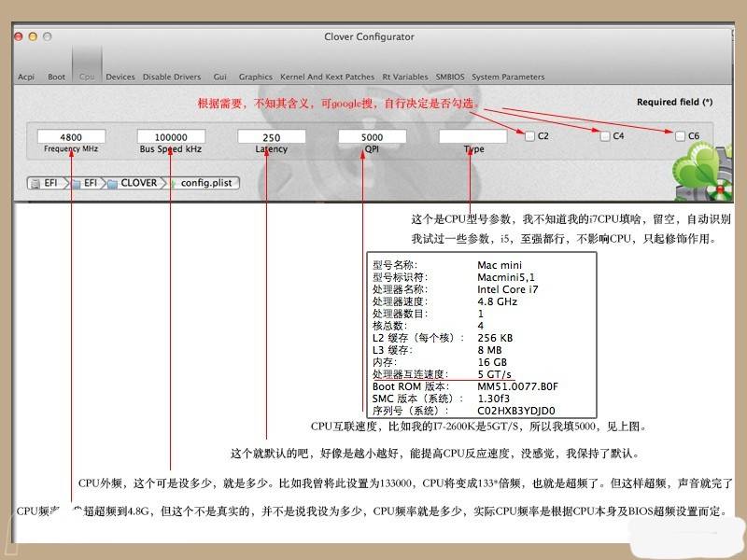747x560 pixels.
Task: Click the CLOVER folder in path bar
Action: point(136,183)
